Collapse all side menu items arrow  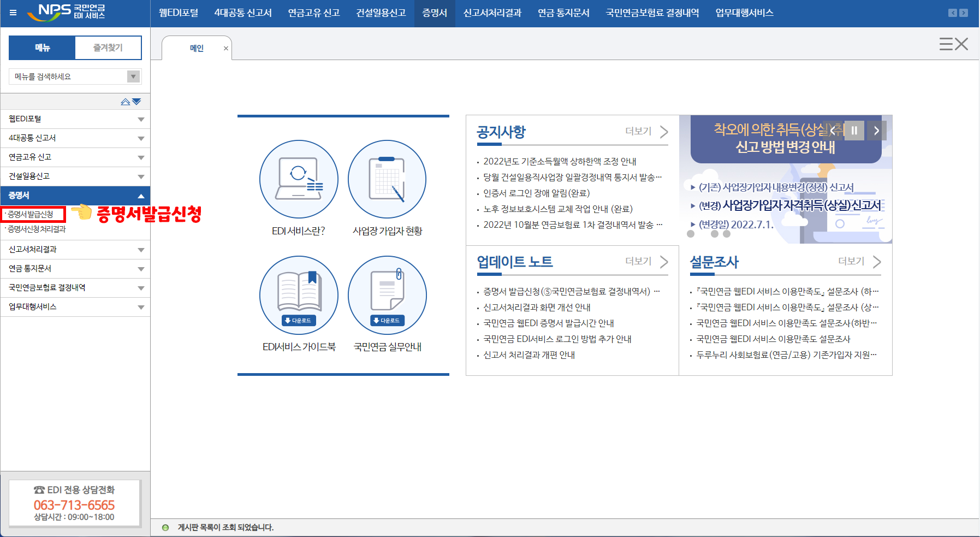point(126,102)
